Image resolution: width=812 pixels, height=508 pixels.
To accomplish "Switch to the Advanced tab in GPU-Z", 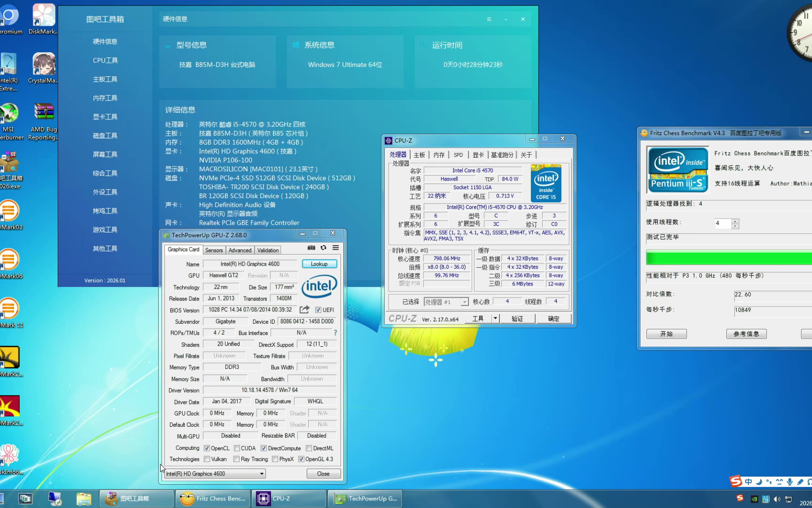I will [x=240, y=250].
